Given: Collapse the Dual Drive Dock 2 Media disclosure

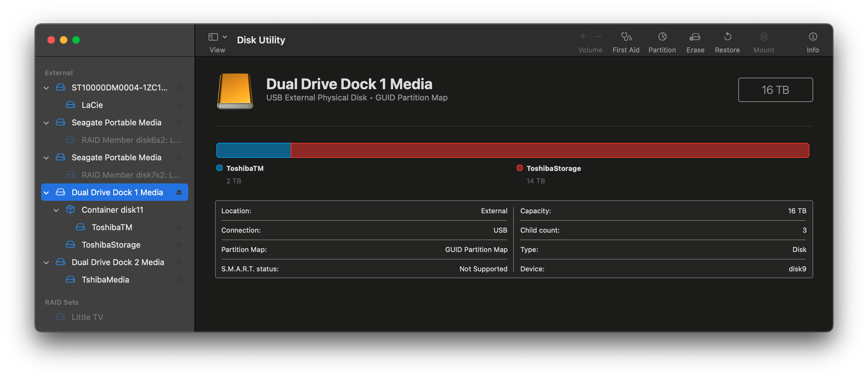Looking at the screenshot, I should coord(46,262).
